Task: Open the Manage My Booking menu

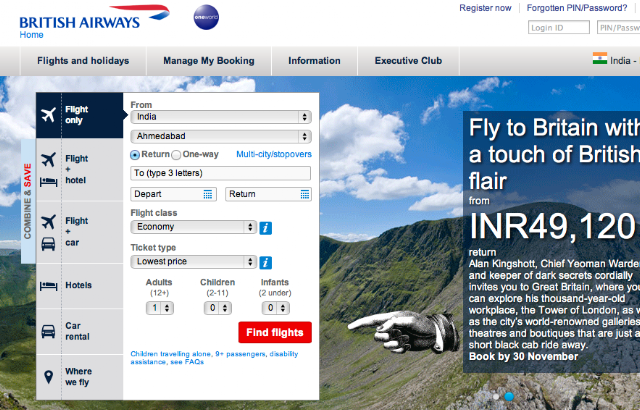Action: pyautogui.click(x=209, y=61)
